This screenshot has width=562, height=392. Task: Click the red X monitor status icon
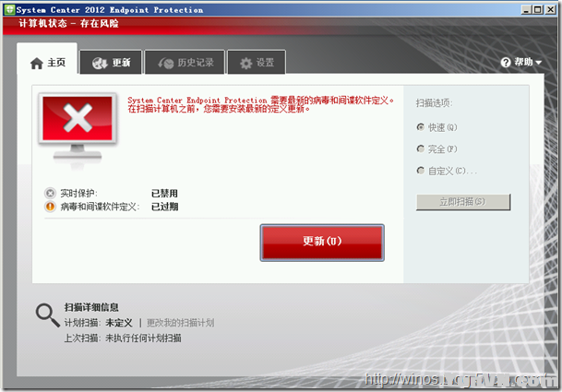coord(78,130)
